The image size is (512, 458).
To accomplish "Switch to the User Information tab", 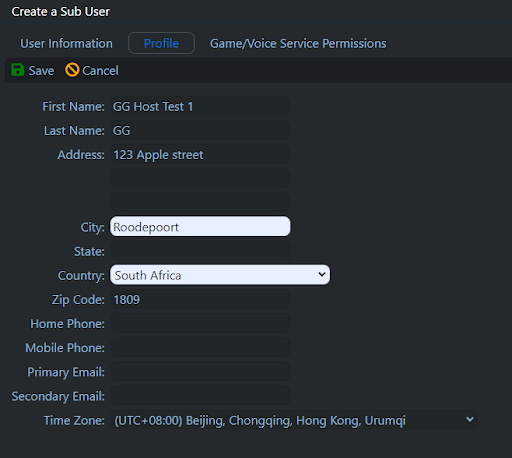I will (66, 43).
